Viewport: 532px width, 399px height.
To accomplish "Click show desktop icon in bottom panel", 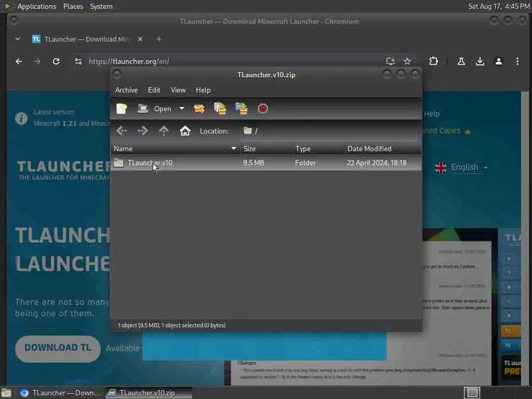I will [6, 393].
